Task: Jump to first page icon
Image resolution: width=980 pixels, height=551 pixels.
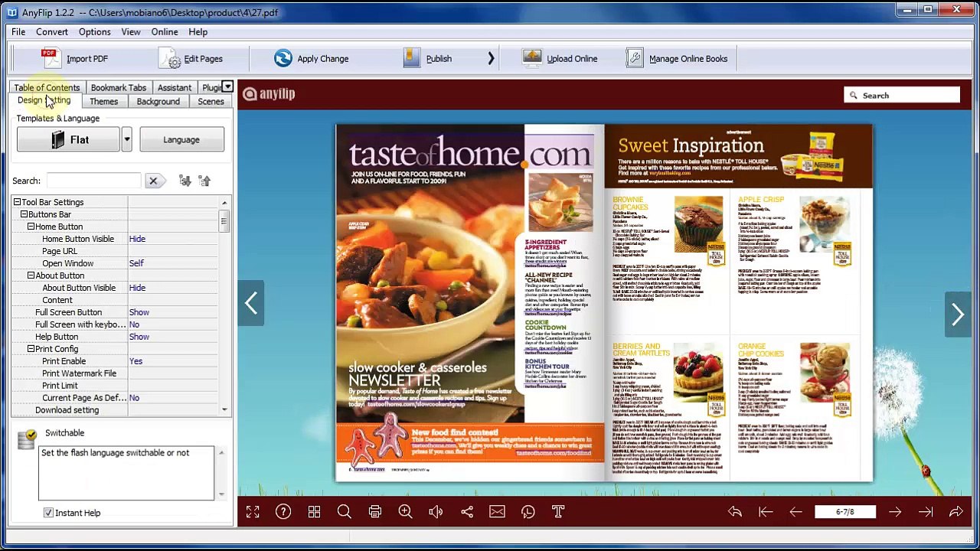Action: [766, 512]
